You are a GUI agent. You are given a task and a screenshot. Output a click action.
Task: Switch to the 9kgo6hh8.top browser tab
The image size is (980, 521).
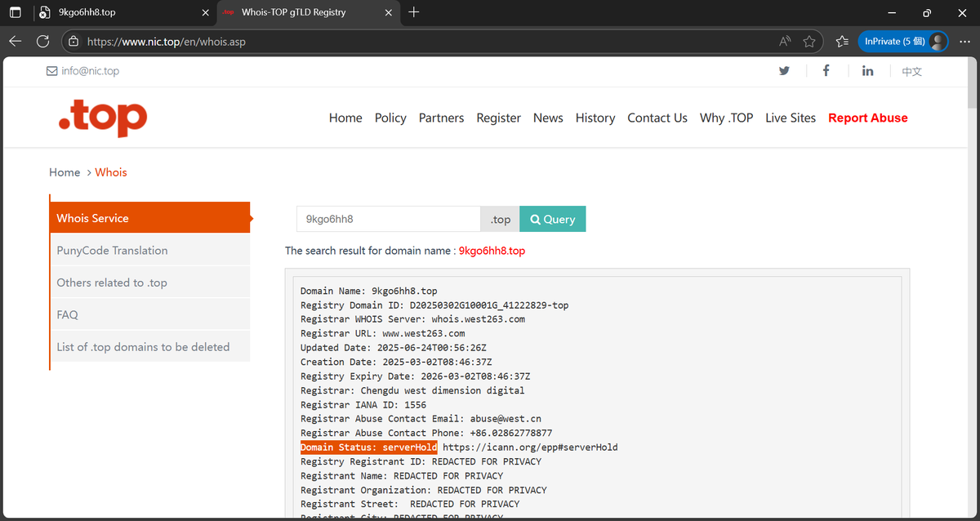tap(123, 12)
